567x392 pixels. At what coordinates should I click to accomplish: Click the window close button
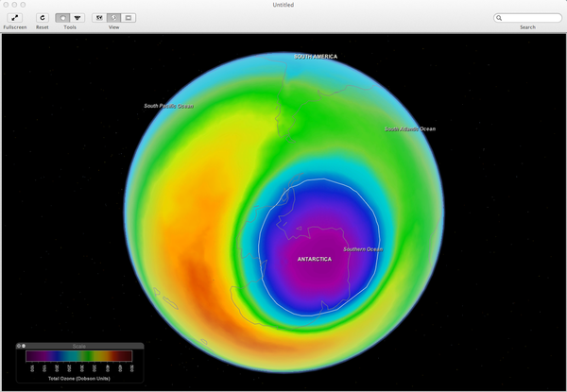pyautogui.click(x=7, y=5)
